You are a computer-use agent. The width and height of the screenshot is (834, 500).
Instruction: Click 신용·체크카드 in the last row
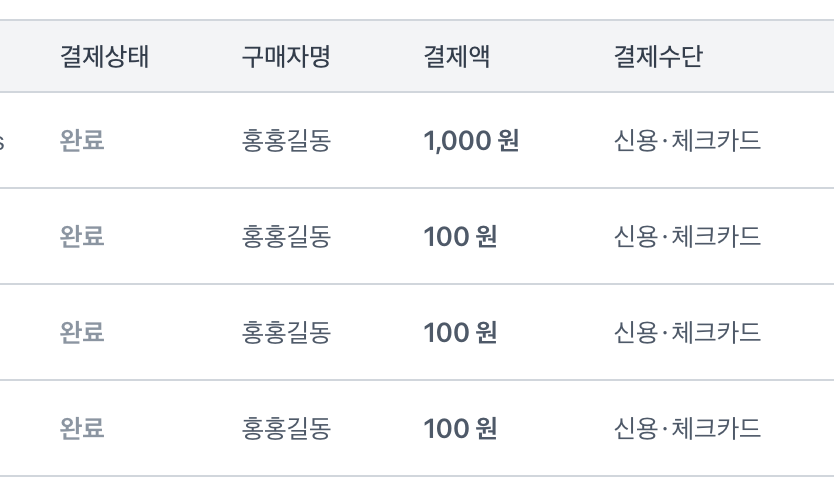(x=687, y=429)
